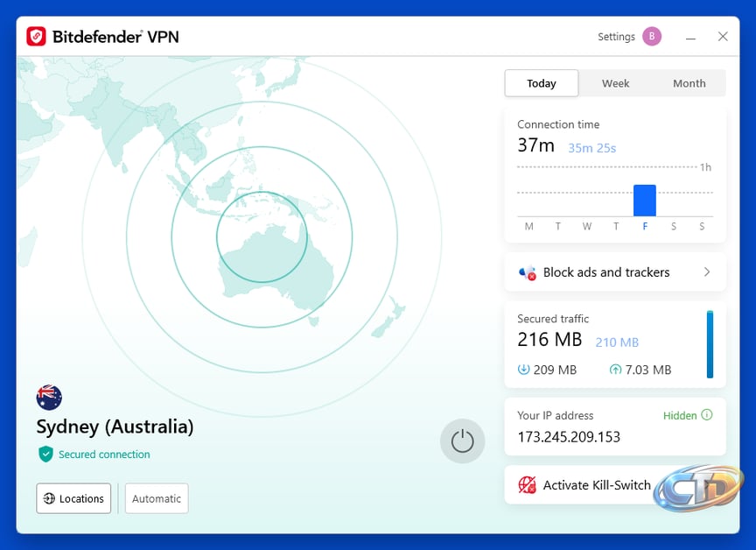Screen dimensions: 756x550
Task: Switch to the Week tab
Action: 616,83
